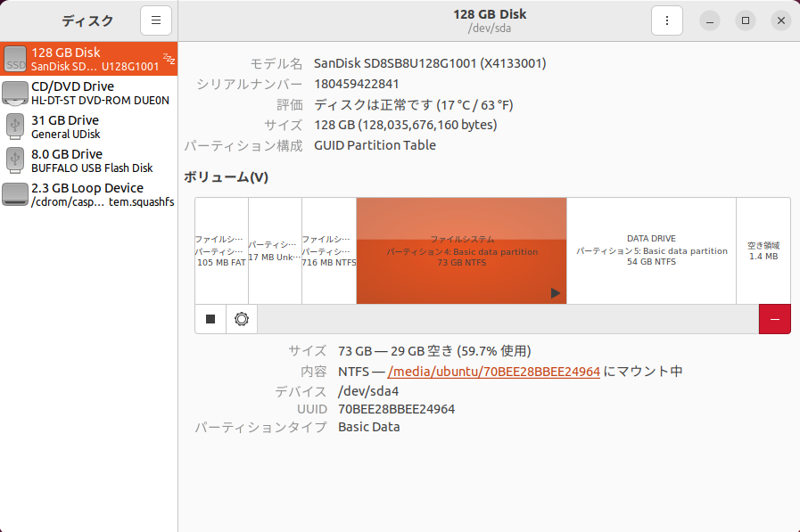The height and width of the screenshot is (532, 800).
Task: Select the 128 GB Disk SSD icon
Action: (15, 60)
